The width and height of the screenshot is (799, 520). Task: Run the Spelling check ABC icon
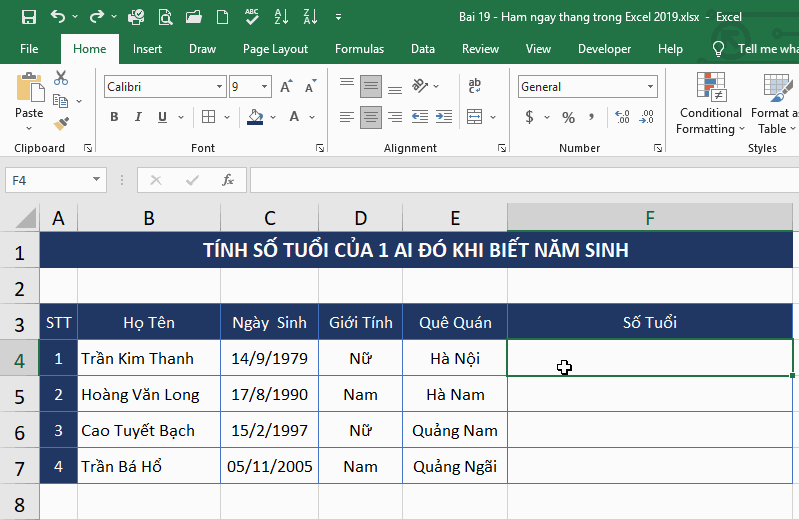(x=252, y=17)
